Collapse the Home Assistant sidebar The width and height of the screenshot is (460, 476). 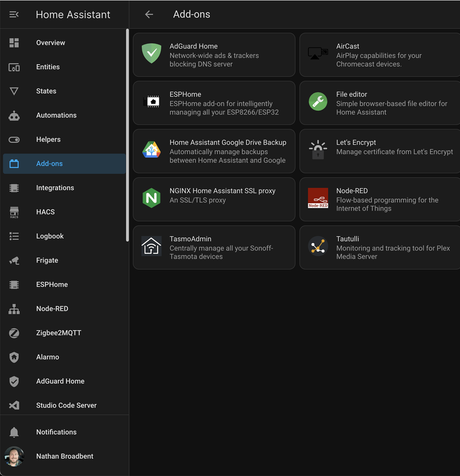(x=14, y=14)
